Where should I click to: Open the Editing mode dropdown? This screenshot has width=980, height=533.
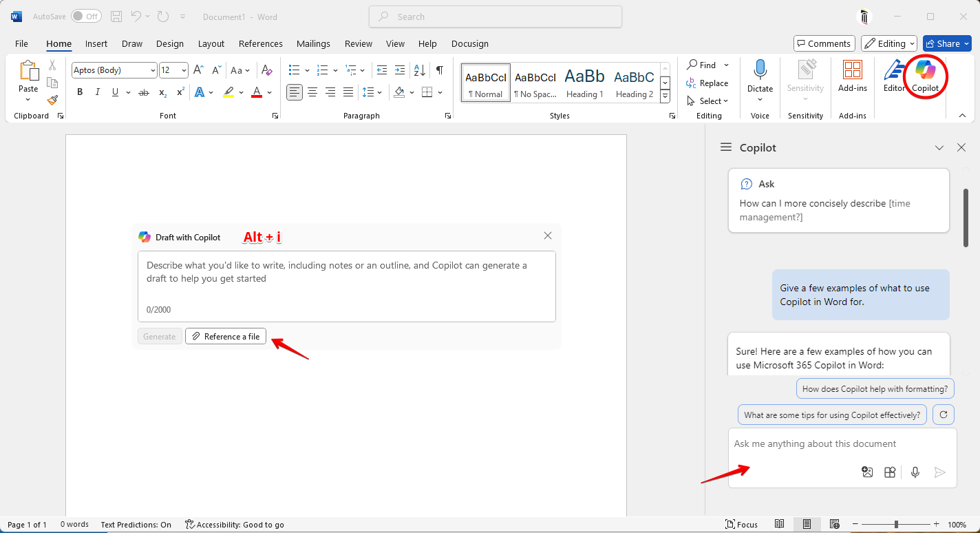click(x=888, y=43)
